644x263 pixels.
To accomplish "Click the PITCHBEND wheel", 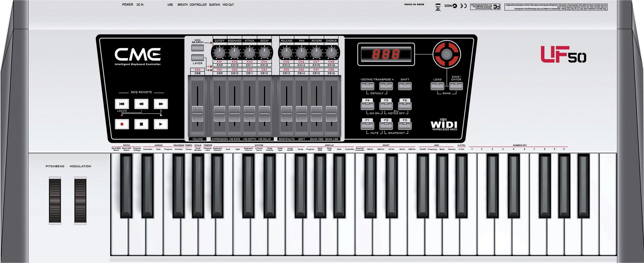I will point(55,200).
